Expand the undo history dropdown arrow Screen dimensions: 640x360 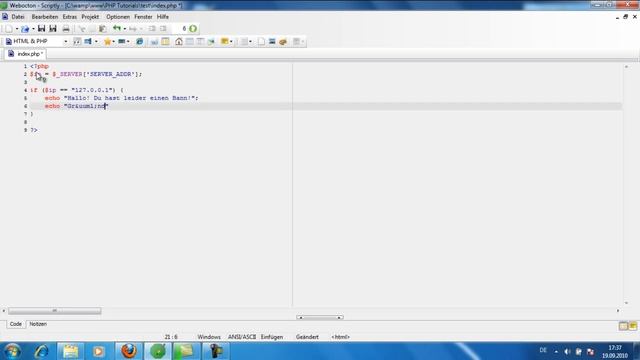coord(124,29)
